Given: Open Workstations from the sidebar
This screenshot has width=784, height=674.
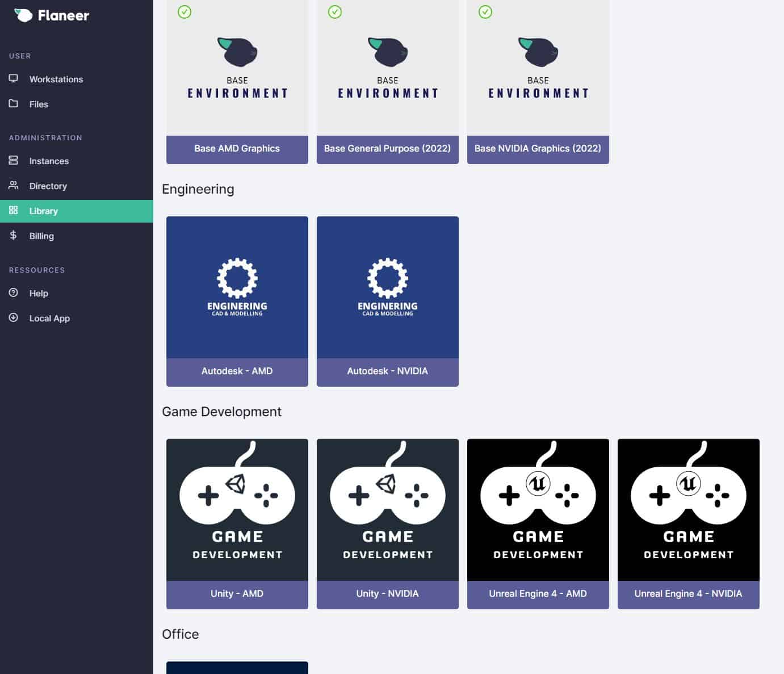Looking at the screenshot, I should [56, 79].
